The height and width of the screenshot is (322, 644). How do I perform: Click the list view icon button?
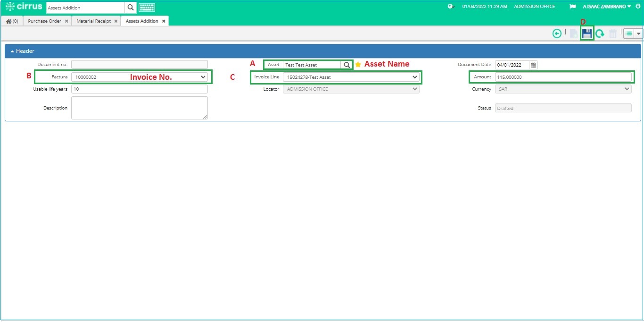pyautogui.click(x=629, y=34)
